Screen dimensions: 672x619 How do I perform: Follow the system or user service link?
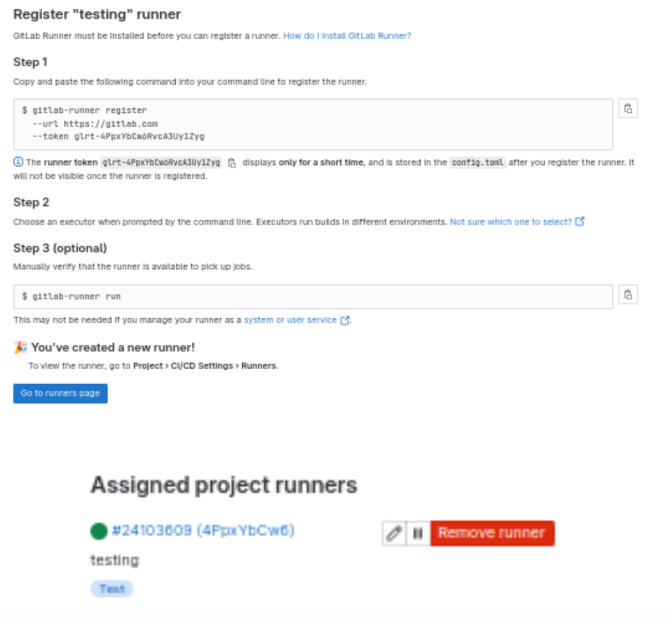pos(290,320)
